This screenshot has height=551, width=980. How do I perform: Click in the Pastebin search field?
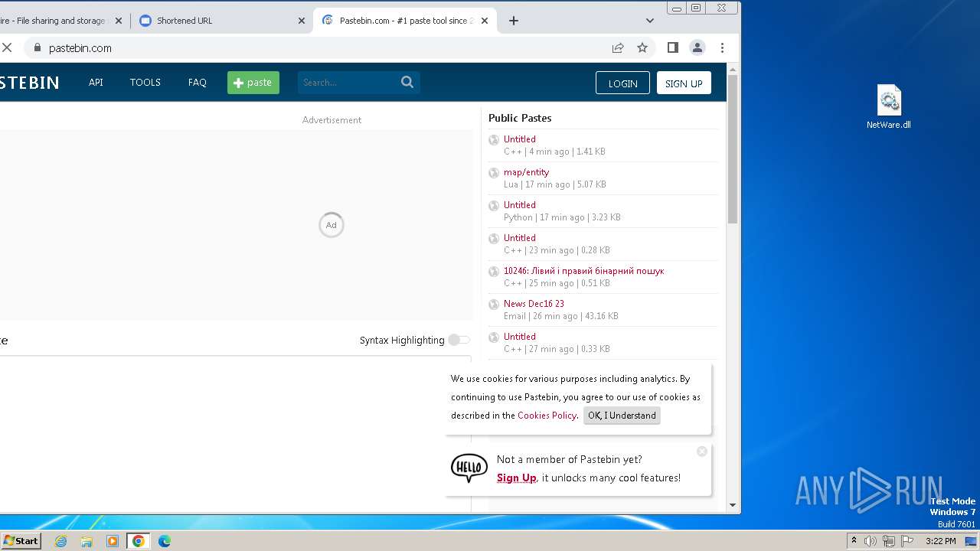pos(348,83)
